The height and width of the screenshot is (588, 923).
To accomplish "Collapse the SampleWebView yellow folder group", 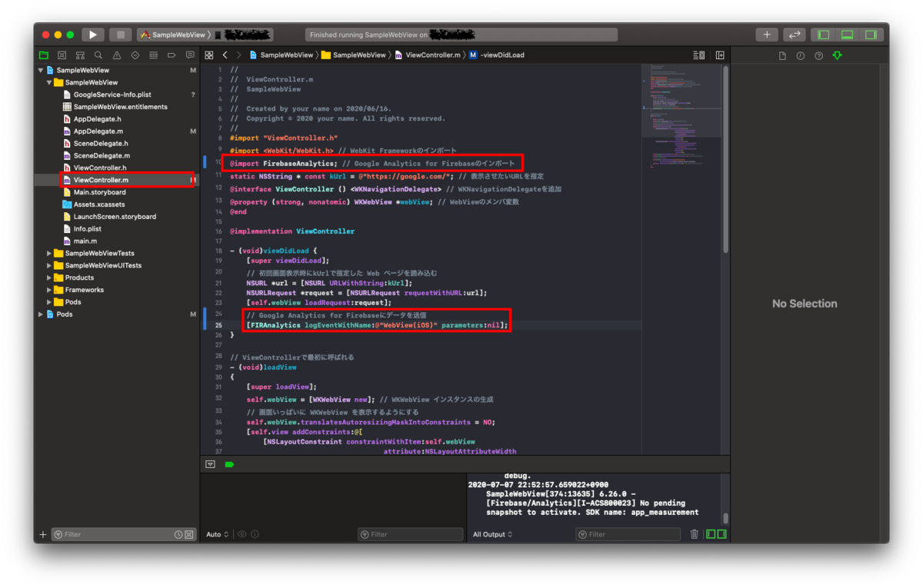I will point(49,82).
